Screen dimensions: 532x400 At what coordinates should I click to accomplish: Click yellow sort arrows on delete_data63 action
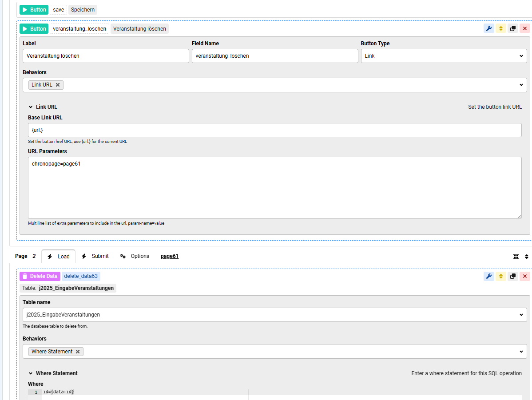pos(501,276)
